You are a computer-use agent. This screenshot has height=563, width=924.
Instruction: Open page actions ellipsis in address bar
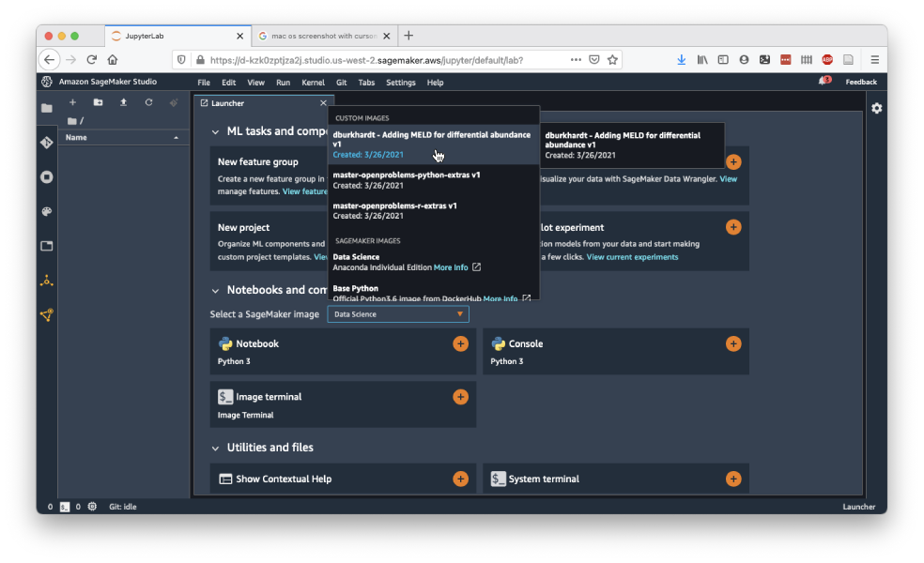pos(576,59)
